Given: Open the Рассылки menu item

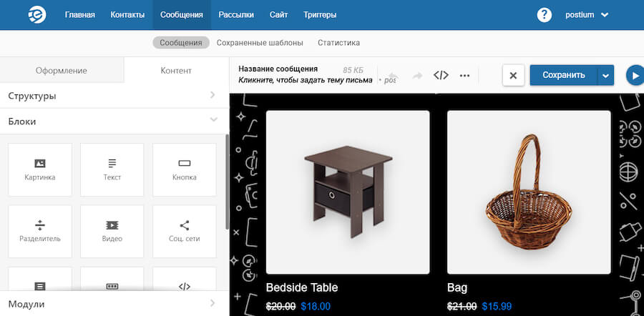Looking at the screenshot, I should pyautogui.click(x=235, y=15).
